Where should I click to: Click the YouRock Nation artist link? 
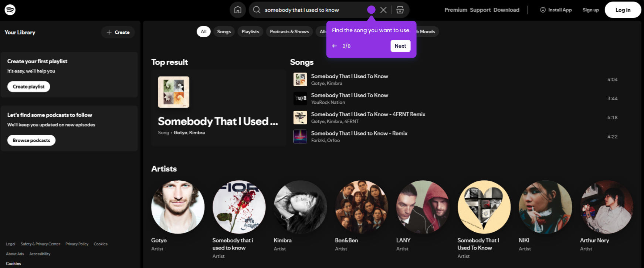(x=328, y=103)
